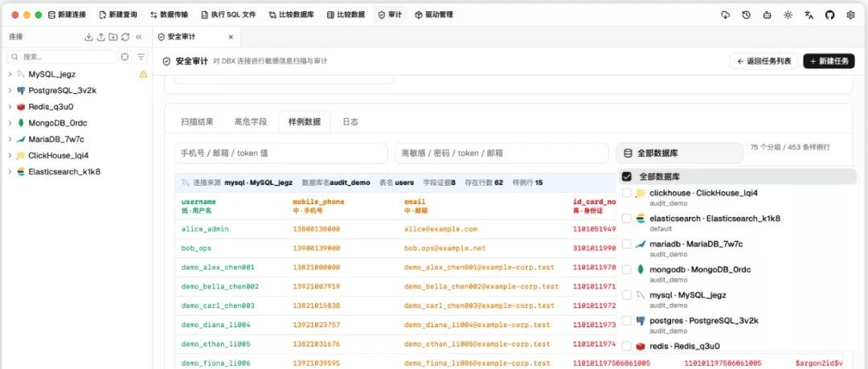868x369 pixels.
Task: Click the shield icon next to 安全审计 heading
Action: click(x=166, y=61)
